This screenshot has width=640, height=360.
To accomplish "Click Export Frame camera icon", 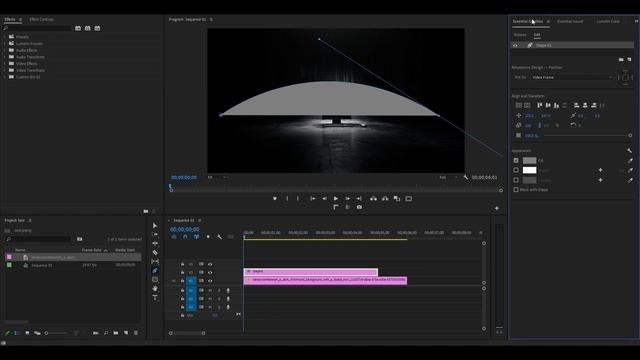I will [359, 207].
